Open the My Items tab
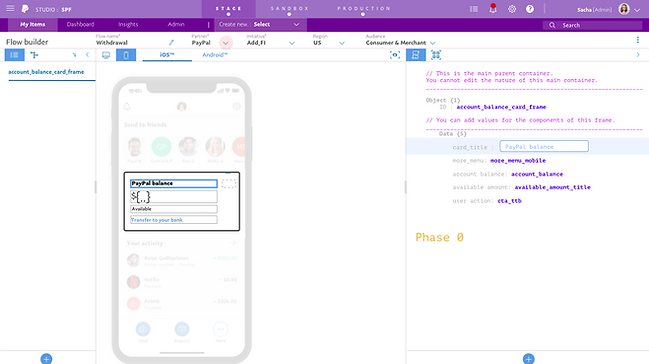Screen dimensions: 649x364 33,24
